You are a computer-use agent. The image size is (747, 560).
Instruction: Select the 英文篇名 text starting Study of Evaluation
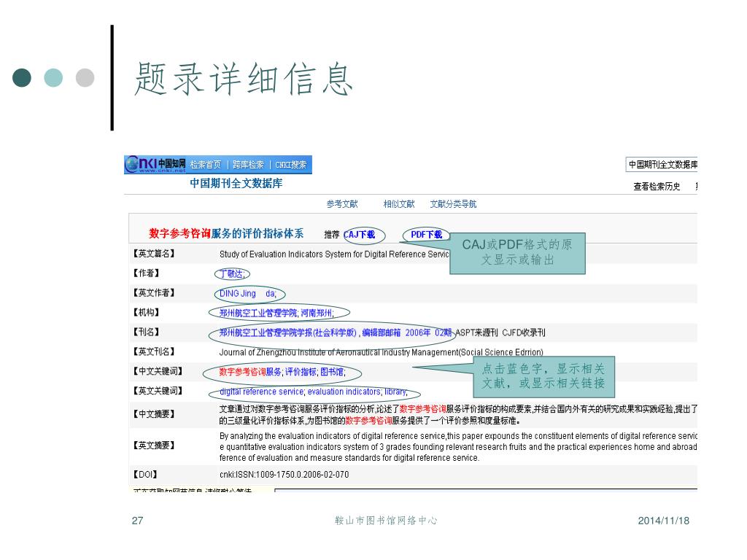[x=334, y=254]
